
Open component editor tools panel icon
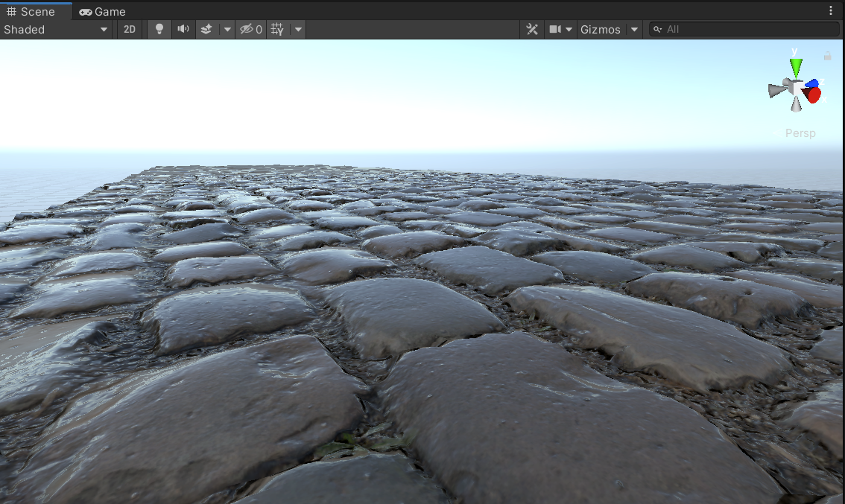pos(532,30)
